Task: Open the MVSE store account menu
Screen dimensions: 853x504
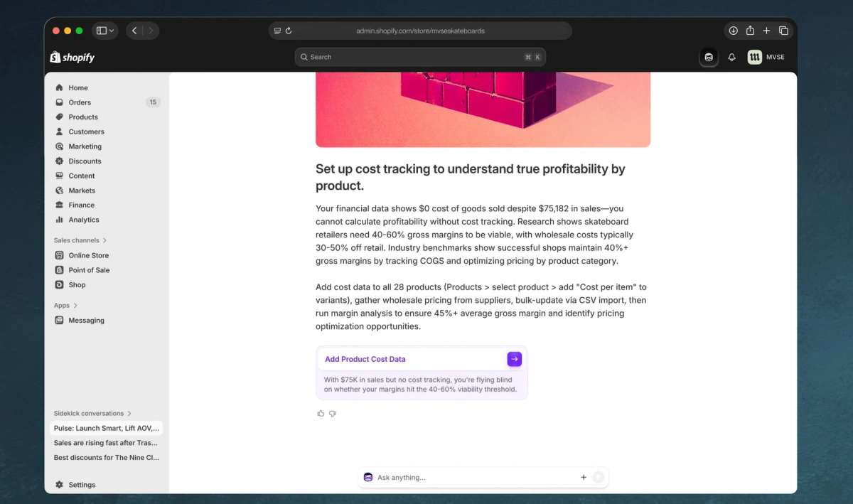Action: 766,57
